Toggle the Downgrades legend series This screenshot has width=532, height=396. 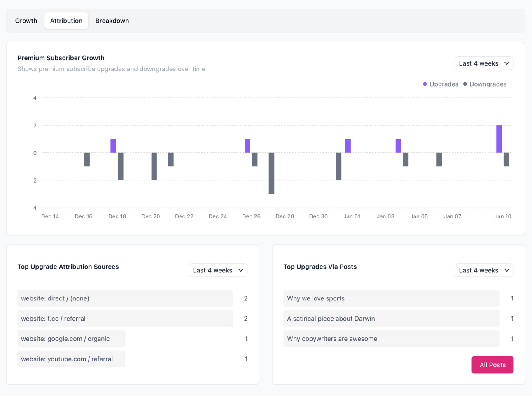(485, 84)
